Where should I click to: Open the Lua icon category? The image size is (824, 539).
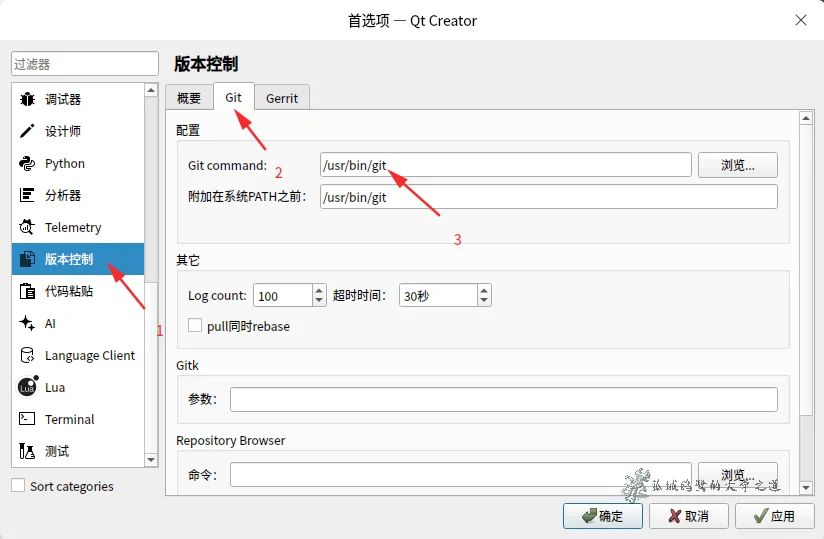[x=27, y=387]
